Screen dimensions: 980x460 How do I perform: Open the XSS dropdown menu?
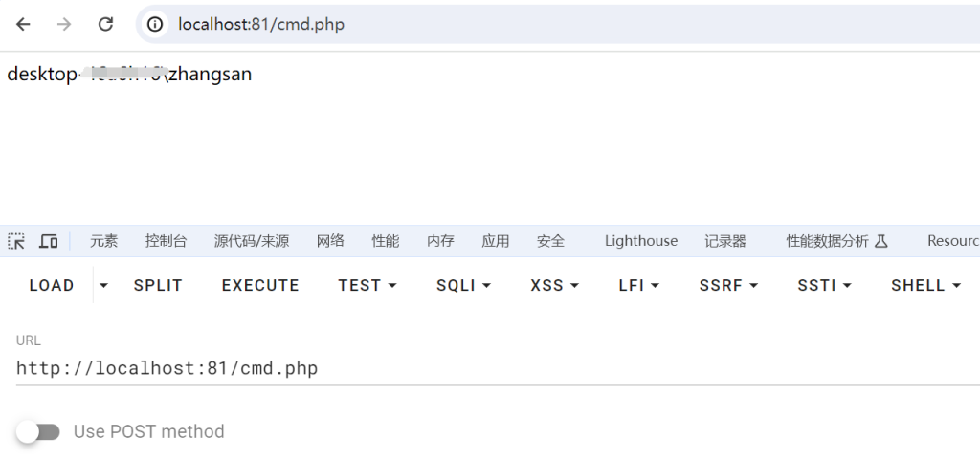coord(555,285)
